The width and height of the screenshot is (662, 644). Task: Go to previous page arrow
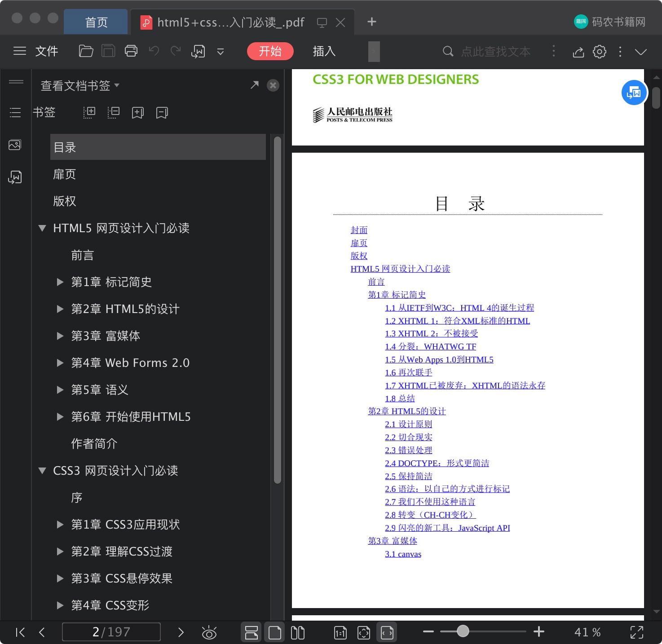(x=42, y=632)
